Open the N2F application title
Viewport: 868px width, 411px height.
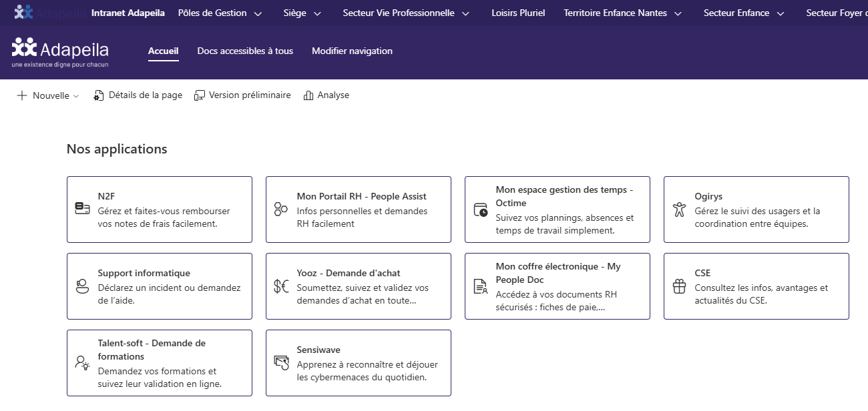click(x=106, y=196)
